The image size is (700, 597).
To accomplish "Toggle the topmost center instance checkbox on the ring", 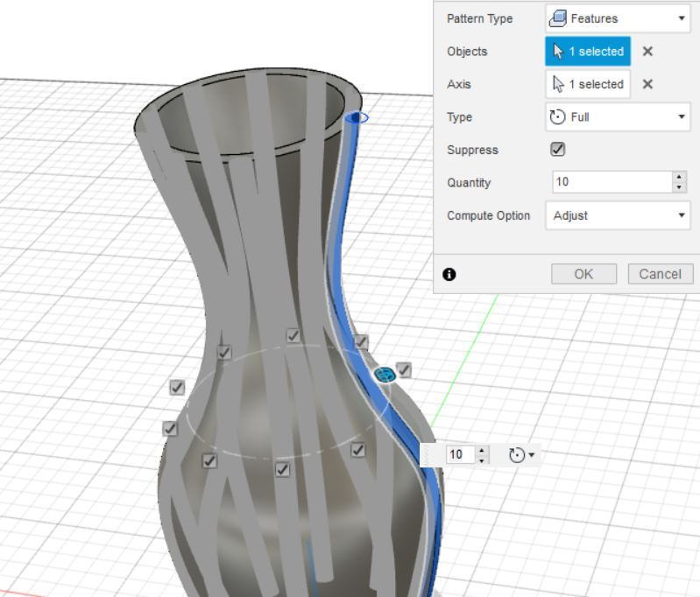I will [293, 335].
